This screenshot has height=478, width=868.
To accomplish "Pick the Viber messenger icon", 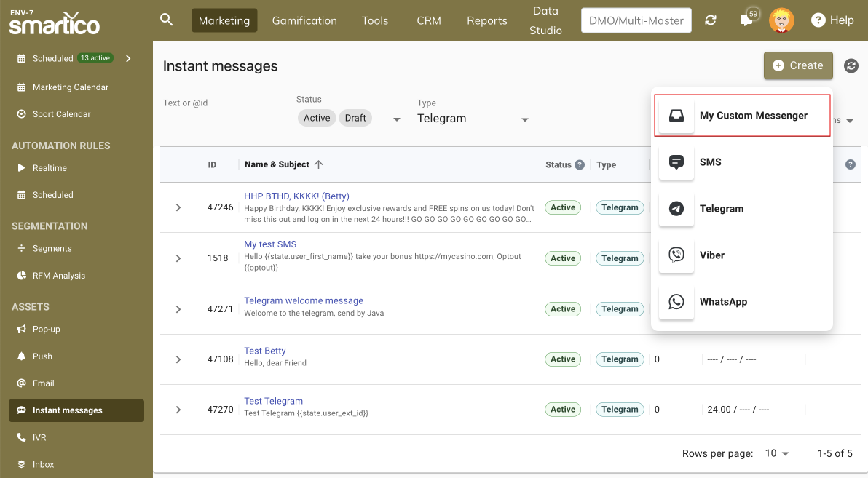I will tap(676, 255).
